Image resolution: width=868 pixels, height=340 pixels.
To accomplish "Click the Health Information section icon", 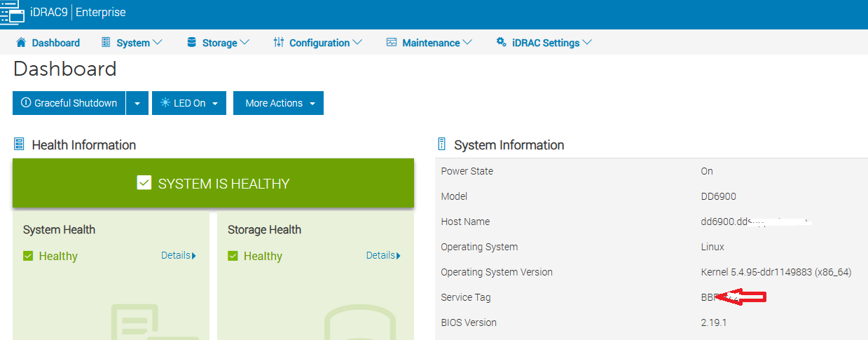I will pos(19,145).
